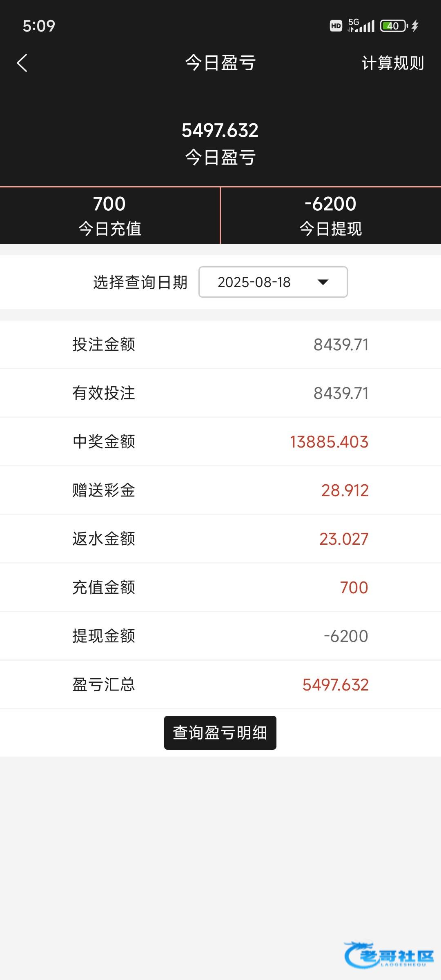Viewport: 441px width, 980px height.
Task: Select the 盈亏汇总 row
Action: click(220, 685)
